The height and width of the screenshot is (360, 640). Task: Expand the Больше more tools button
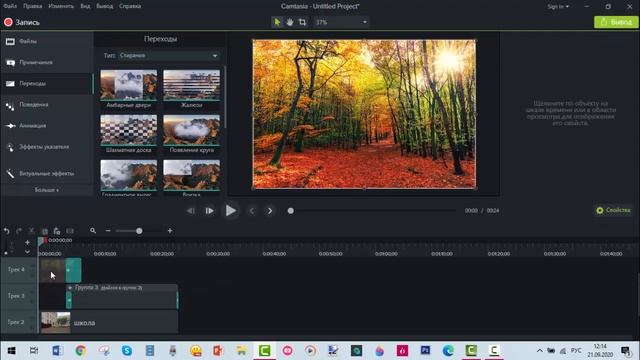(47, 190)
